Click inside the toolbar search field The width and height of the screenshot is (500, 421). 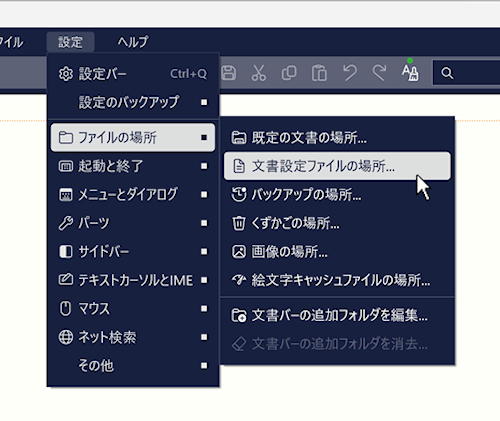467,73
